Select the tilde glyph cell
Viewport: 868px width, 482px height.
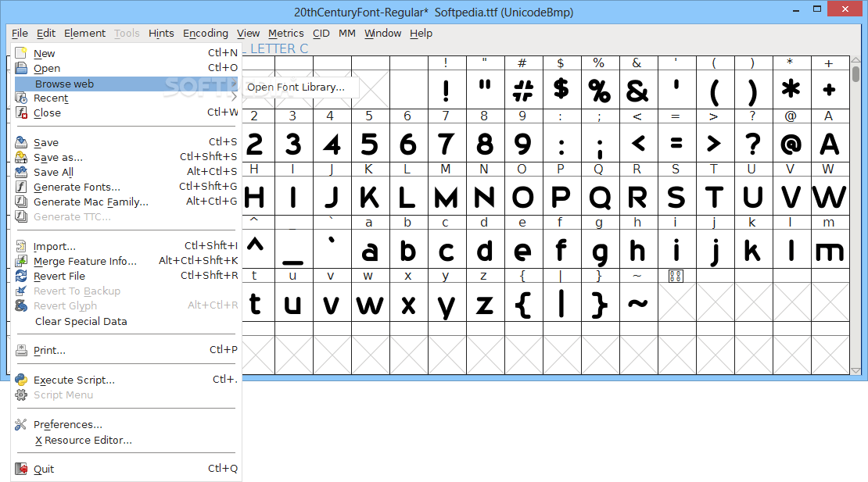coord(638,302)
